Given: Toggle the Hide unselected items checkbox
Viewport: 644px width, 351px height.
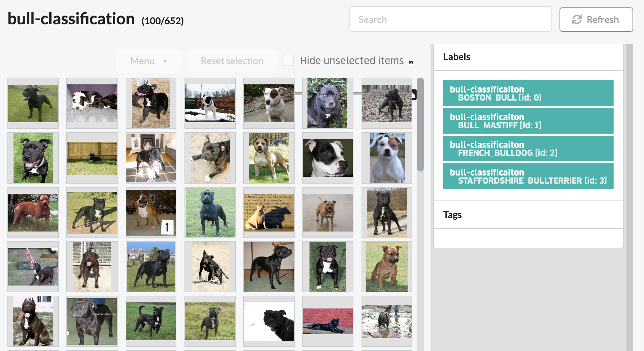Looking at the screenshot, I should [288, 60].
